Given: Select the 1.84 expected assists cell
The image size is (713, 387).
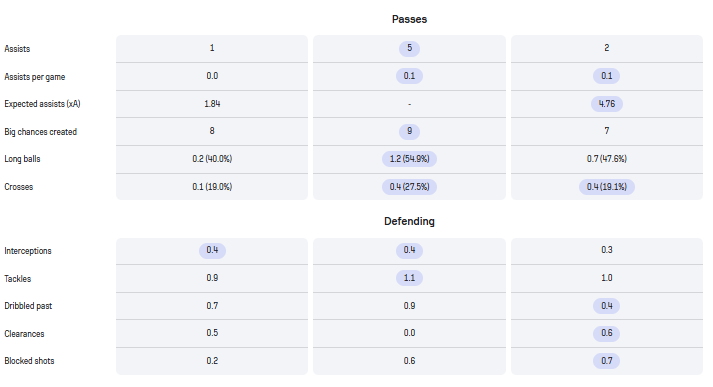Looking at the screenshot, I should point(212,104).
